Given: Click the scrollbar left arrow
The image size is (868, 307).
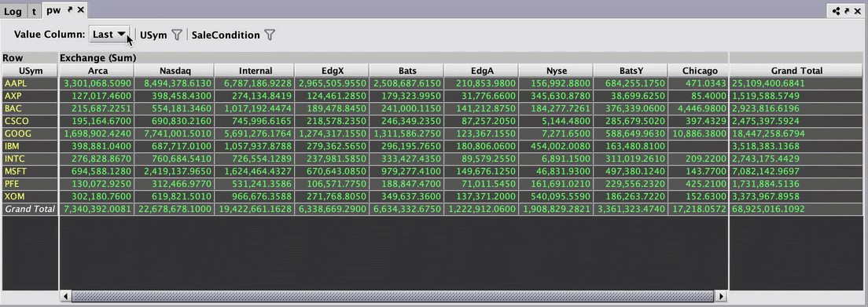Looking at the screenshot, I should (65, 296).
